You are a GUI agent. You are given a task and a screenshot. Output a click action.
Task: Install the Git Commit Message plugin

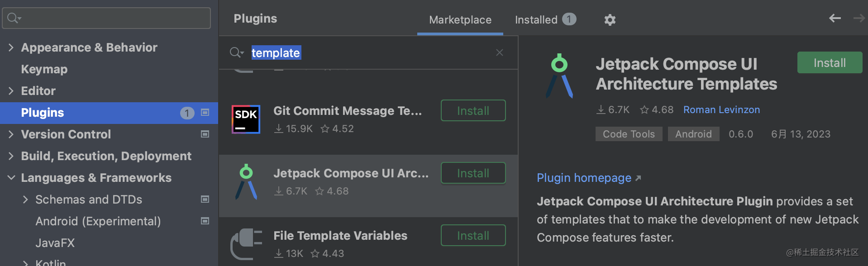(x=473, y=111)
